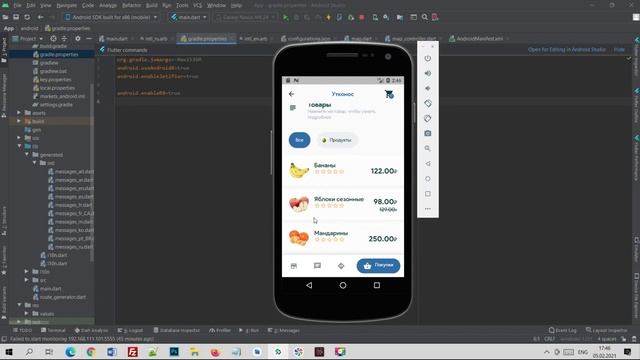Click the collapse all icon in Project panel
Image resolution: width=640 pixels, height=360 pixels.
tap(64, 38)
